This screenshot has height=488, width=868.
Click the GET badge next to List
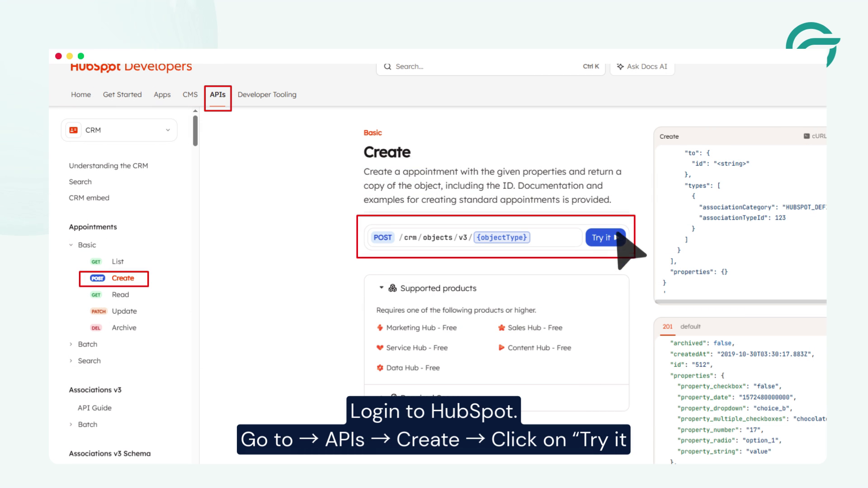[x=96, y=261]
